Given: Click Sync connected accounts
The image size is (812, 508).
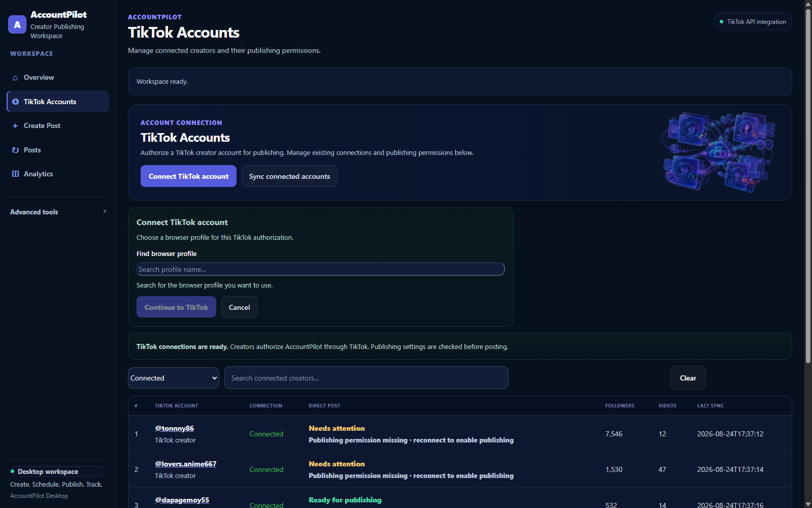Looking at the screenshot, I should (x=289, y=176).
